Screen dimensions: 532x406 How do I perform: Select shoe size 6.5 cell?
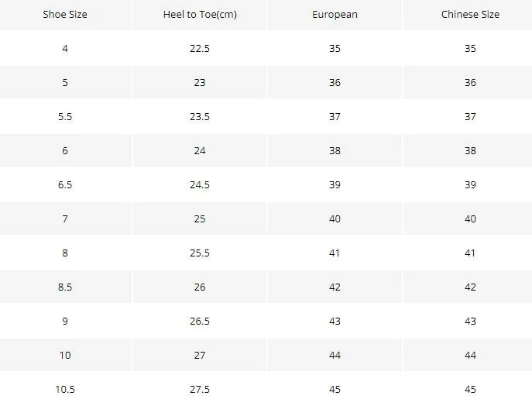pos(65,185)
